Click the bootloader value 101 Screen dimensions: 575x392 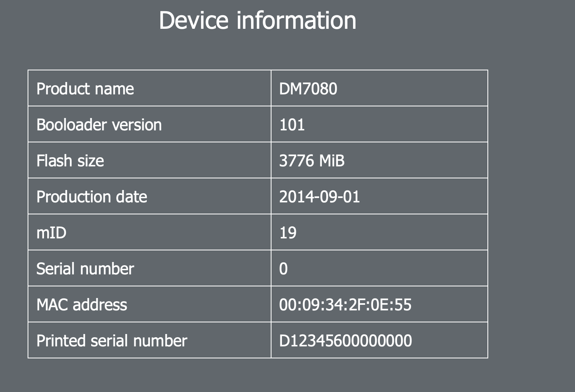(292, 125)
